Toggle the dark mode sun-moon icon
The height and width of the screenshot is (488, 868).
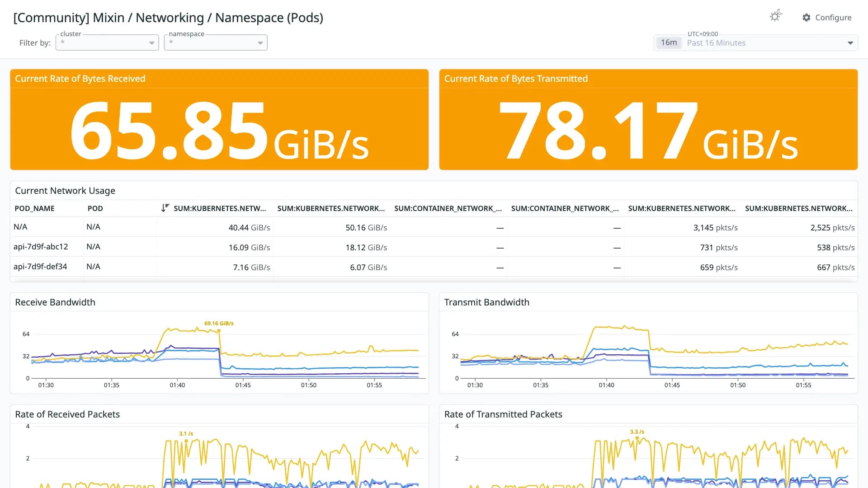(776, 16)
